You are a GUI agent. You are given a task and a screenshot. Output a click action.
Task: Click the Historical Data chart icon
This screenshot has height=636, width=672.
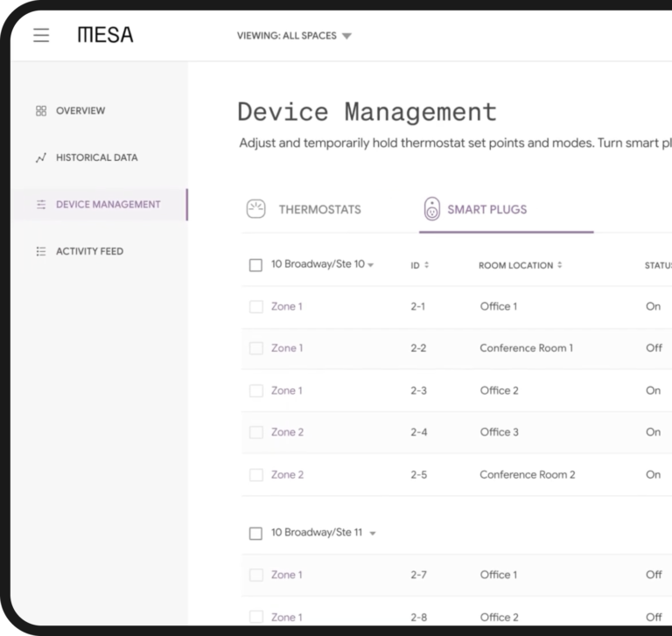tap(41, 157)
